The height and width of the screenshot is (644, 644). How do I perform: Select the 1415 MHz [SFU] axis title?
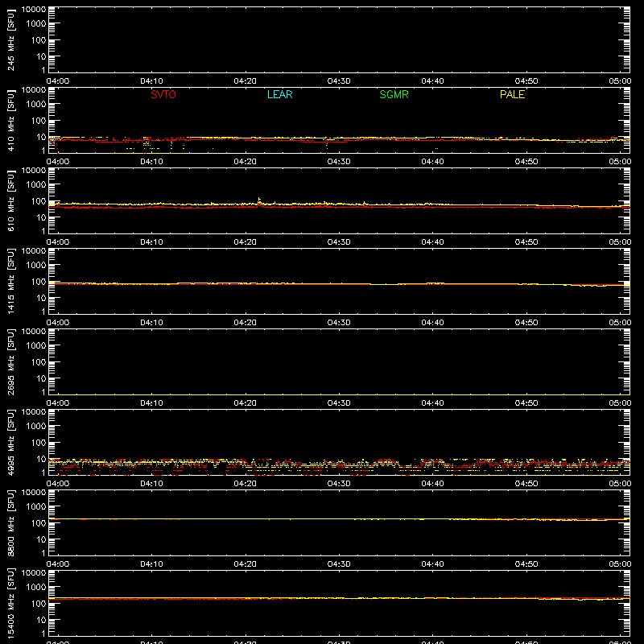[10, 281]
